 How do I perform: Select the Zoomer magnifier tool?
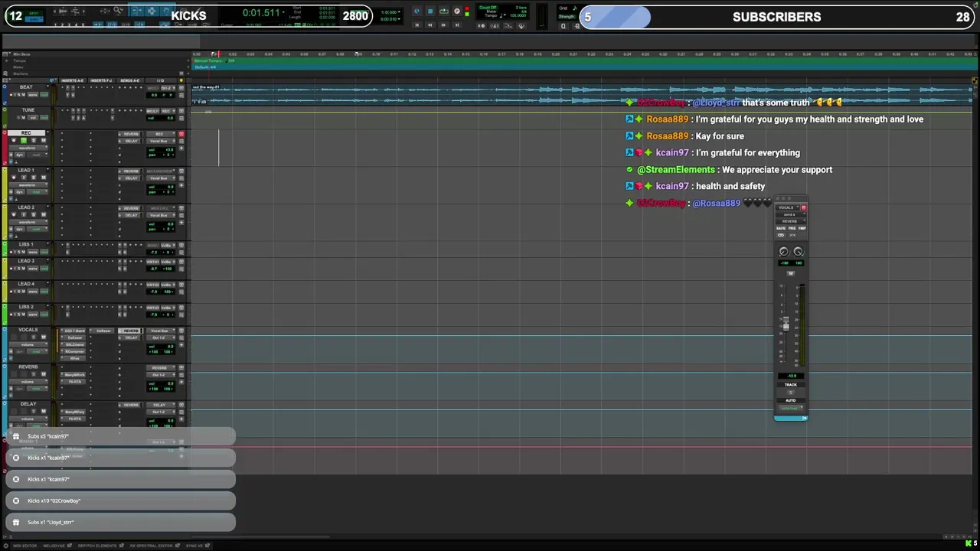pos(118,11)
